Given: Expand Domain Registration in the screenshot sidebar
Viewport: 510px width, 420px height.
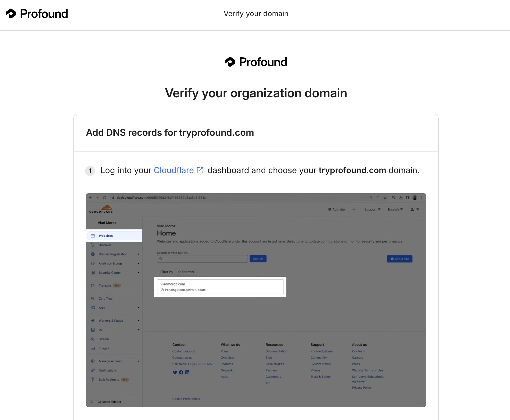Looking at the screenshot, I should [139, 254].
